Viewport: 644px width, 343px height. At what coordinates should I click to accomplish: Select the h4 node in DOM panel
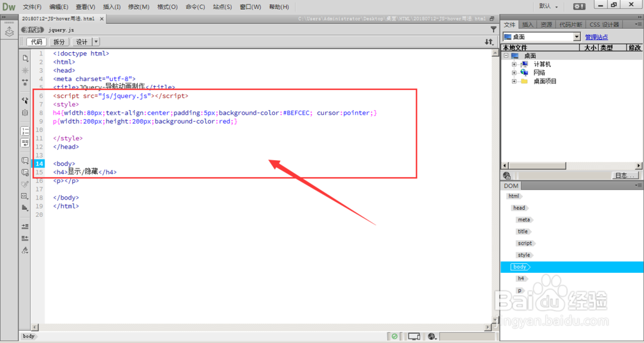pyautogui.click(x=521, y=278)
